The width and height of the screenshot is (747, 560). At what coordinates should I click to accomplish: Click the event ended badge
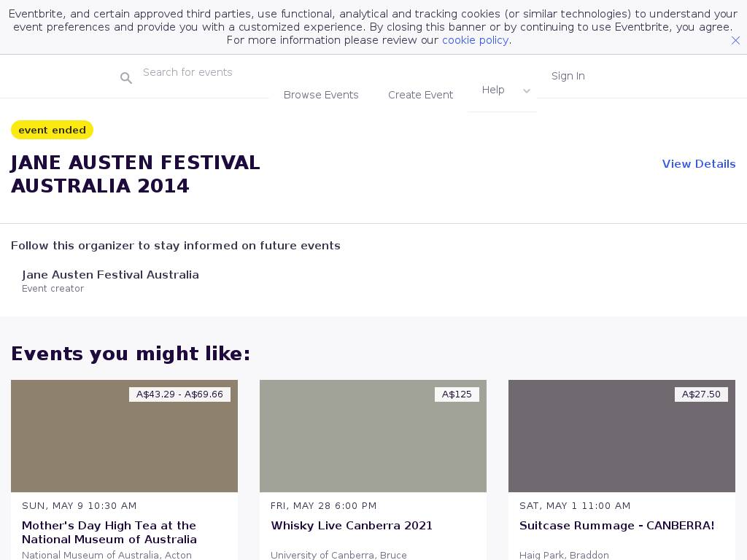click(52, 130)
